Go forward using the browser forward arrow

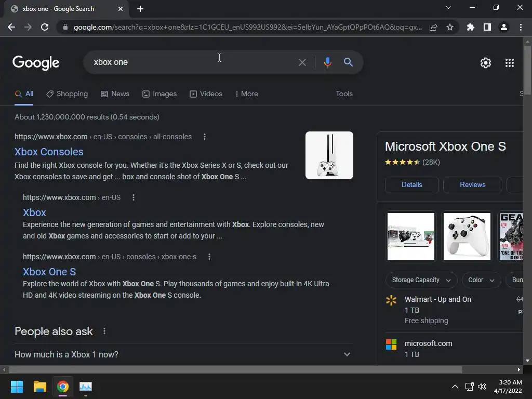point(28,27)
